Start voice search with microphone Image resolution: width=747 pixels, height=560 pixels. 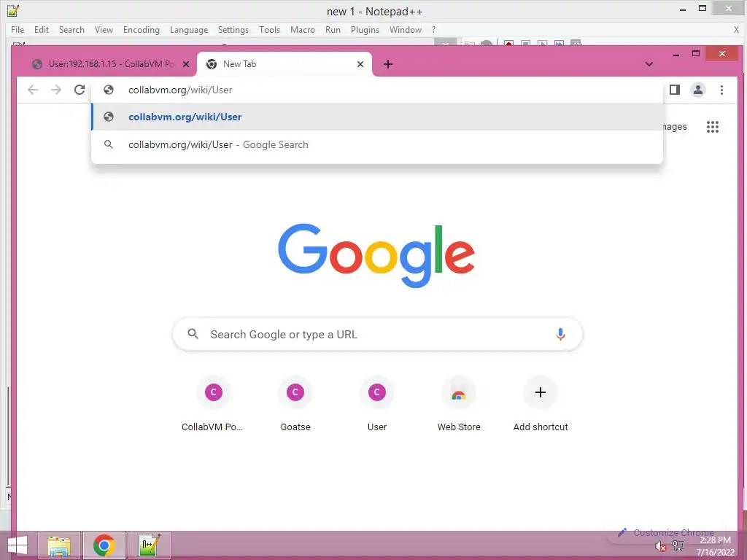pyautogui.click(x=561, y=334)
